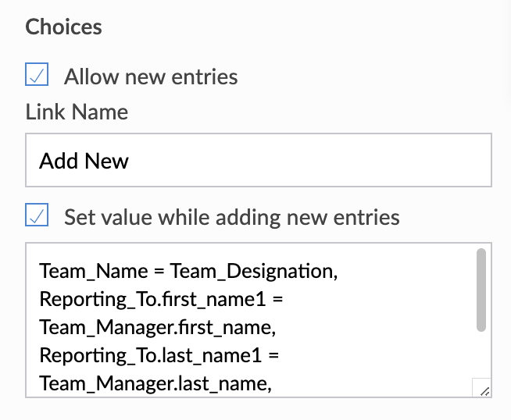Screen dimensions: 511x420
Task: Click the "Team_Name = Team_Designation," line
Action: [188, 271]
